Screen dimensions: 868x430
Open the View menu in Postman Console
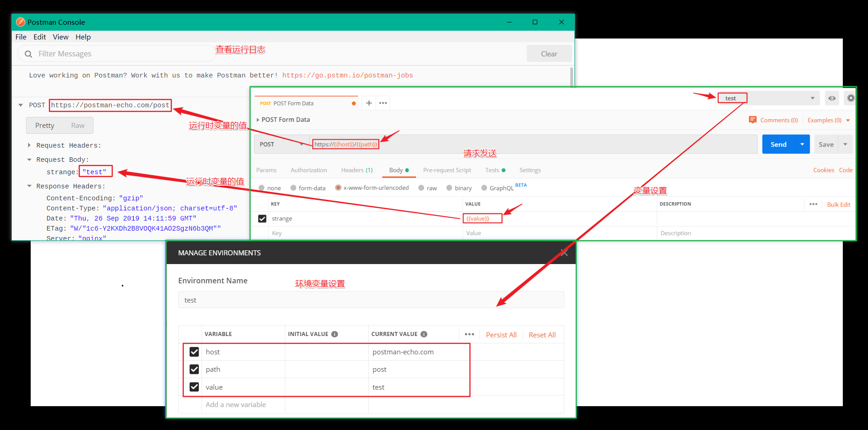[x=60, y=37]
